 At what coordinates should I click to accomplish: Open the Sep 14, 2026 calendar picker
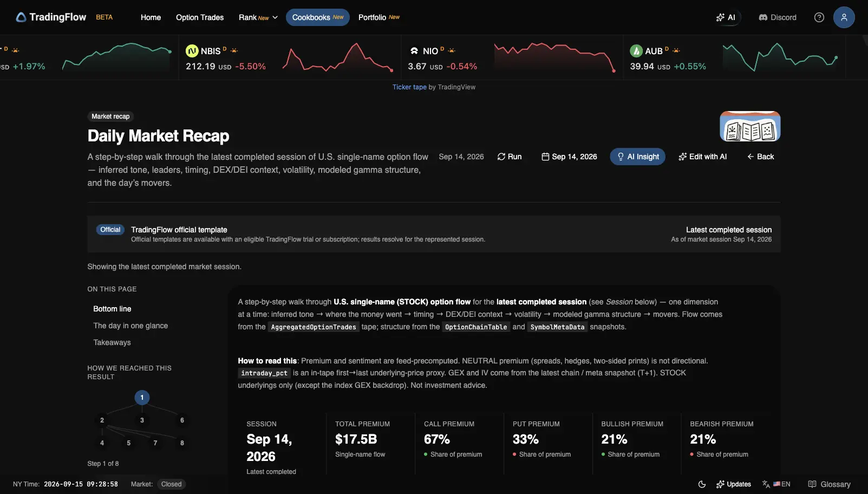pyautogui.click(x=569, y=157)
